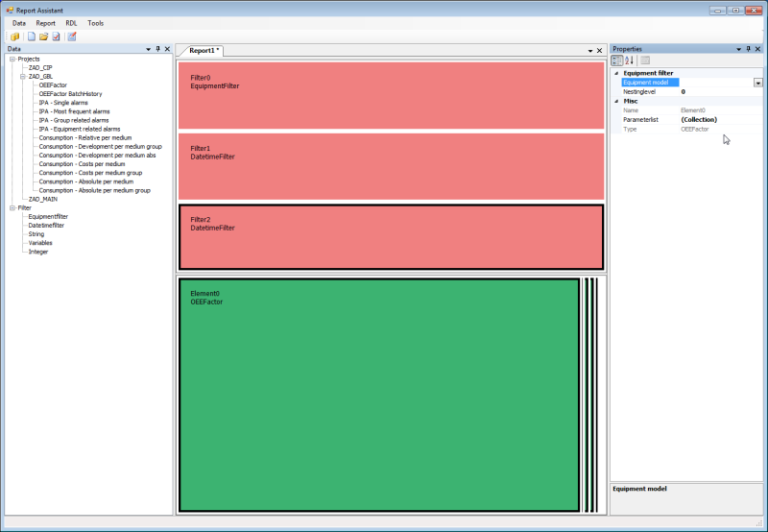Open the Properties panel options dropdown arrow

pyautogui.click(x=738, y=49)
